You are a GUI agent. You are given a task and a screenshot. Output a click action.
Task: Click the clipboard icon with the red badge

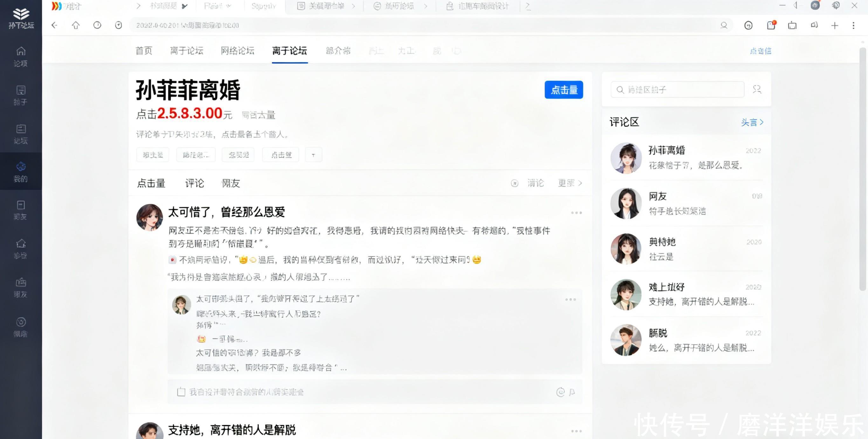(x=771, y=25)
